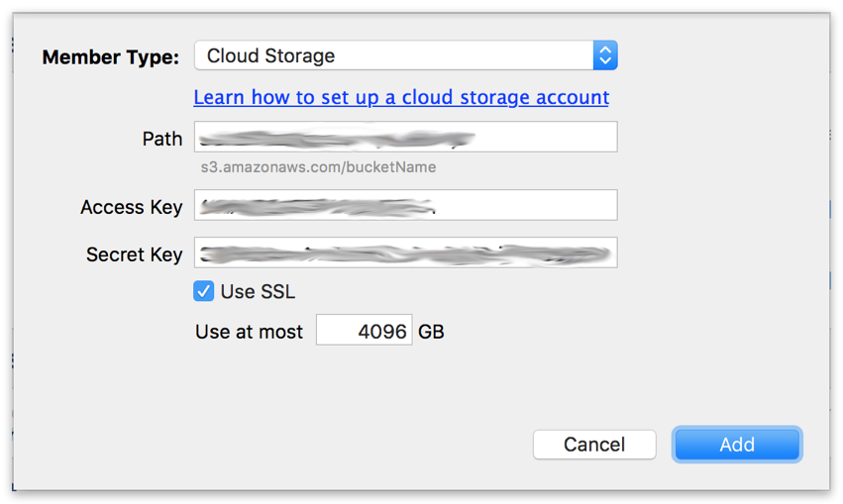Click the "Use at most" label
This screenshot has width=843, height=504.
[250, 332]
